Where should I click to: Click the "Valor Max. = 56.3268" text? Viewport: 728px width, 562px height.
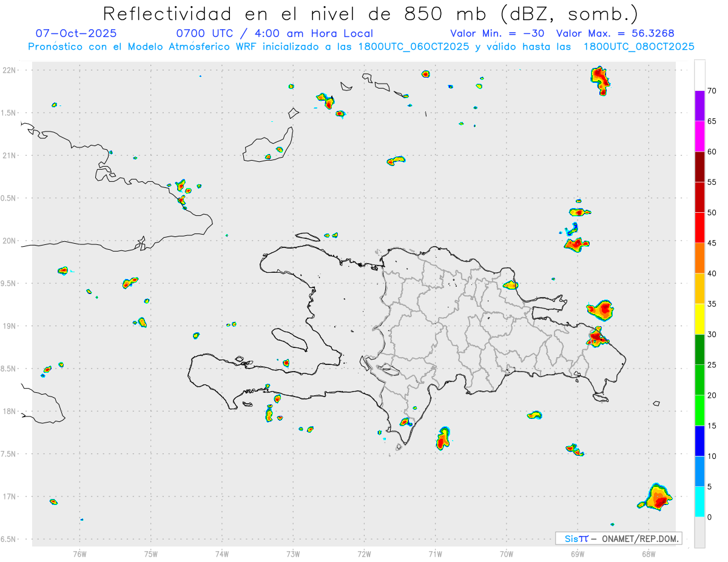615,33
